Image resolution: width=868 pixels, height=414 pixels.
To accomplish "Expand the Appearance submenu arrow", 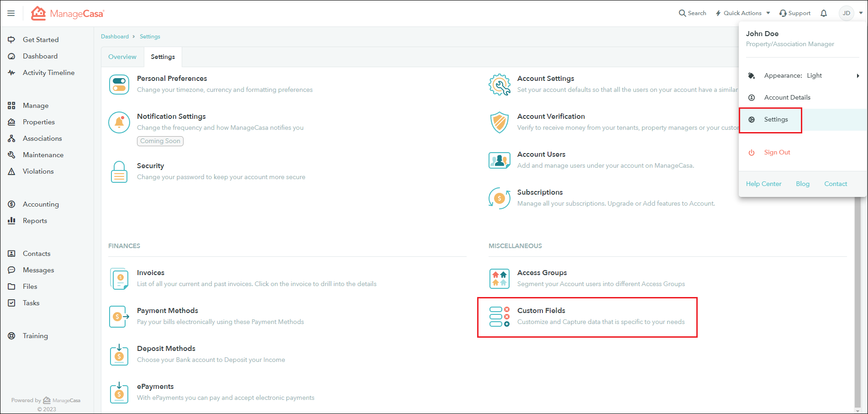I will [x=858, y=75].
